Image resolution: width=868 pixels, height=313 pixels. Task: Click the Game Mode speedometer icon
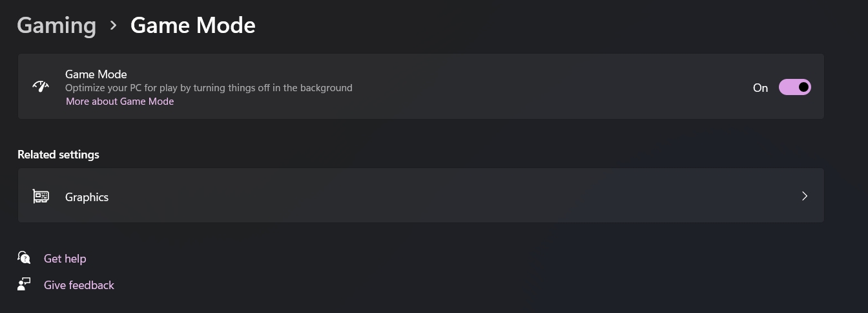click(x=41, y=87)
